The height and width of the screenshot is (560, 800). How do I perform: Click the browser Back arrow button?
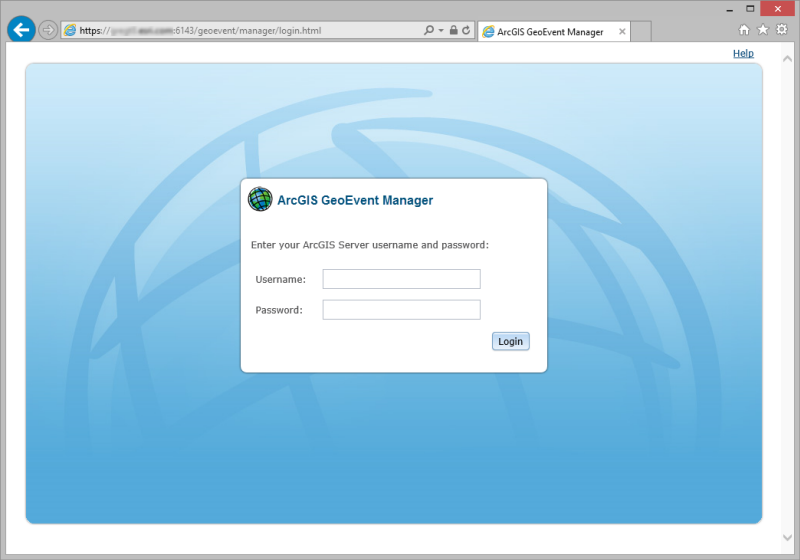pyautogui.click(x=21, y=30)
